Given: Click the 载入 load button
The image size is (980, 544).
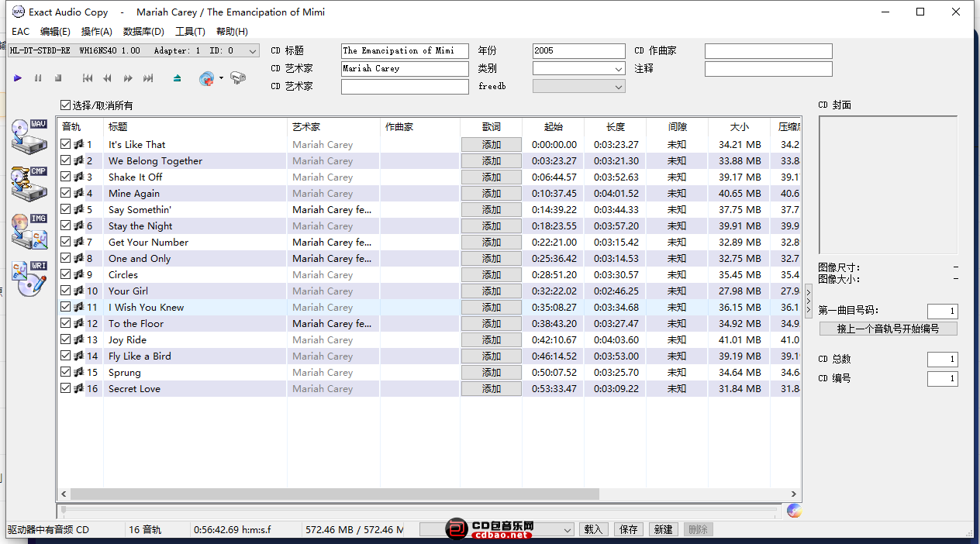Looking at the screenshot, I should pos(593,529).
